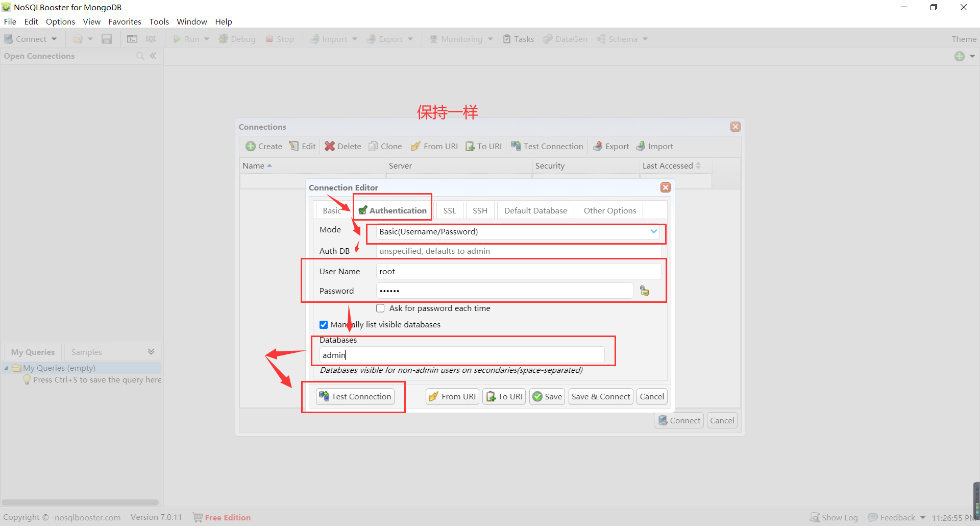This screenshot has width=980, height=526.
Task: Collapse the Open Connections panel
Action: [x=153, y=56]
